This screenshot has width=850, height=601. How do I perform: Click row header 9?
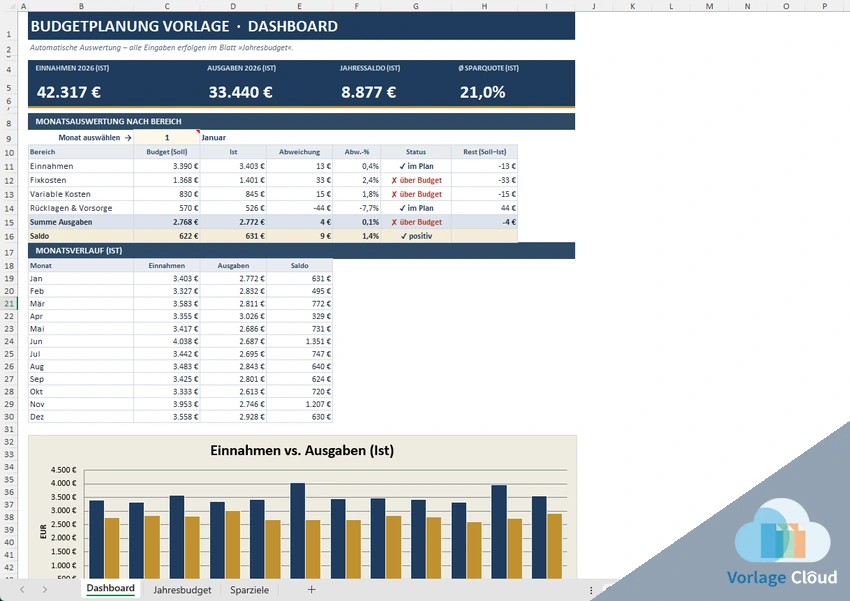point(9,138)
